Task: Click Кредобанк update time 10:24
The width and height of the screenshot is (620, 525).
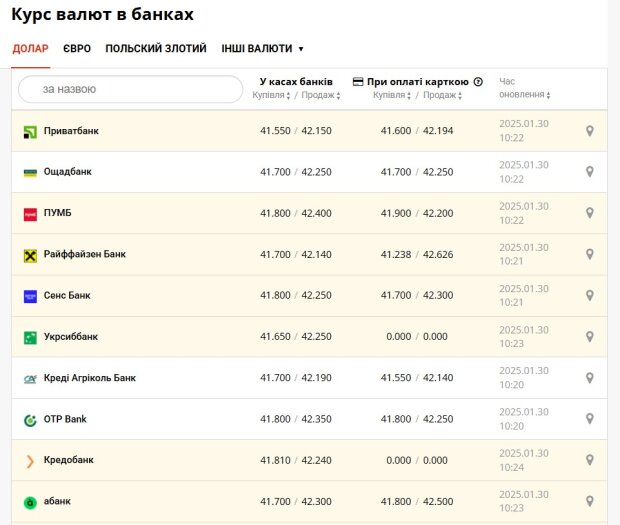Action: (512, 468)
